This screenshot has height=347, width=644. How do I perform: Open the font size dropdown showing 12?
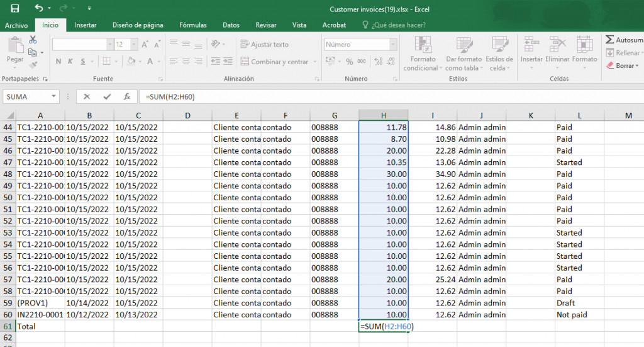coord(133,45)
